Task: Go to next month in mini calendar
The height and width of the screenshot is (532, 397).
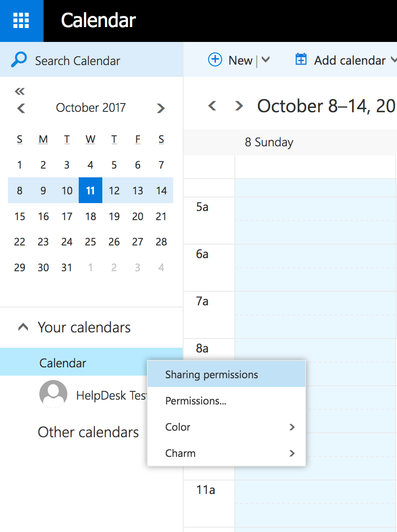Action: click(x=161, y=108)
